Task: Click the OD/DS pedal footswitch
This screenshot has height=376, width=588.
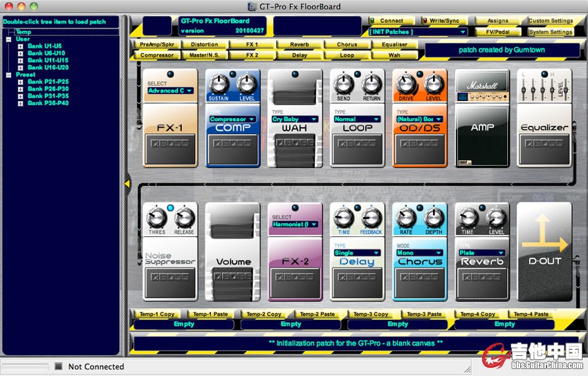Action: pyautogui.click(x=420, y=150)
